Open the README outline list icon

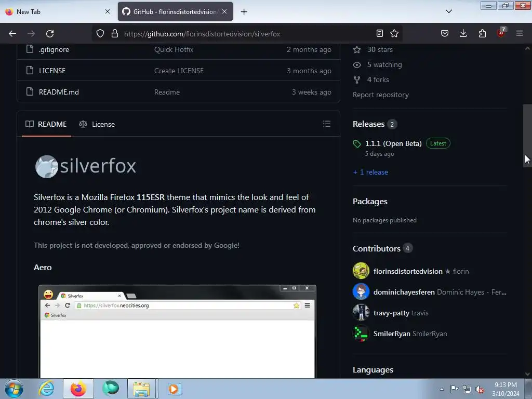pyautogui.click(x=327, y=124)
